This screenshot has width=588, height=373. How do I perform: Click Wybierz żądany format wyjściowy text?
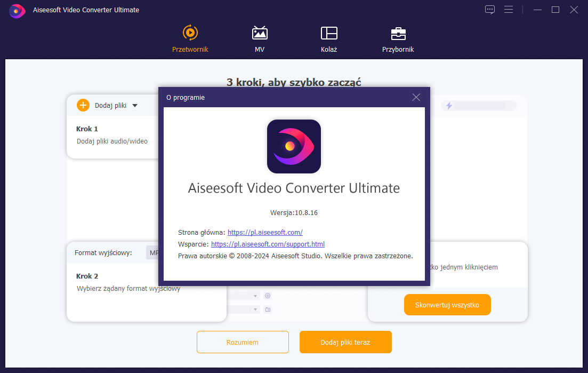(128, 289)
